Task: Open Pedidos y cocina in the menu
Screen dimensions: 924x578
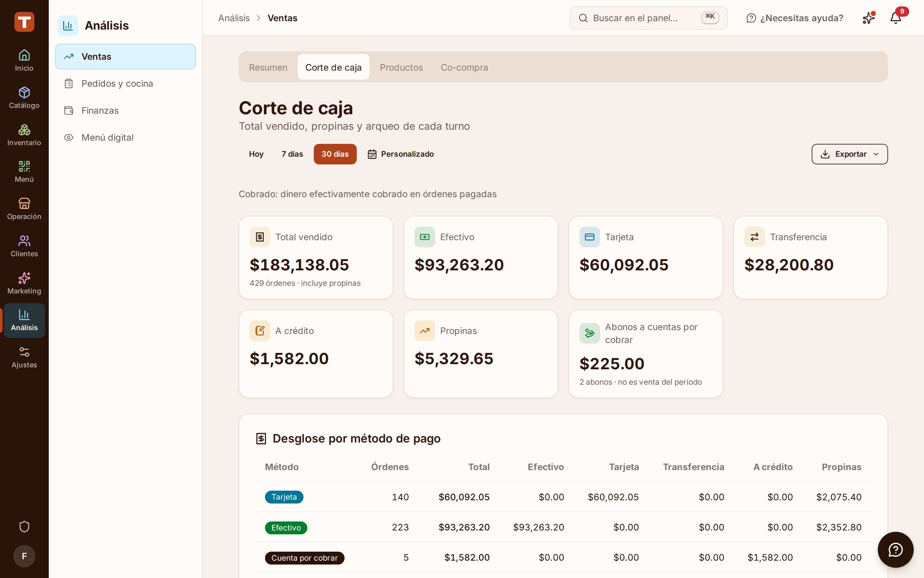Action: point(125,83)
